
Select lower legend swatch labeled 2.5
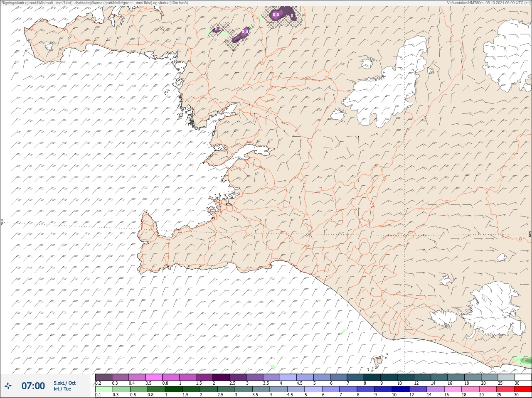tap(226, 389)
